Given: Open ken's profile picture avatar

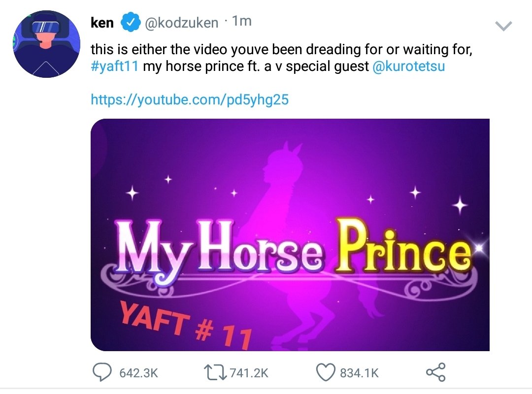Looking at the screenshot, I should (47, 44).
